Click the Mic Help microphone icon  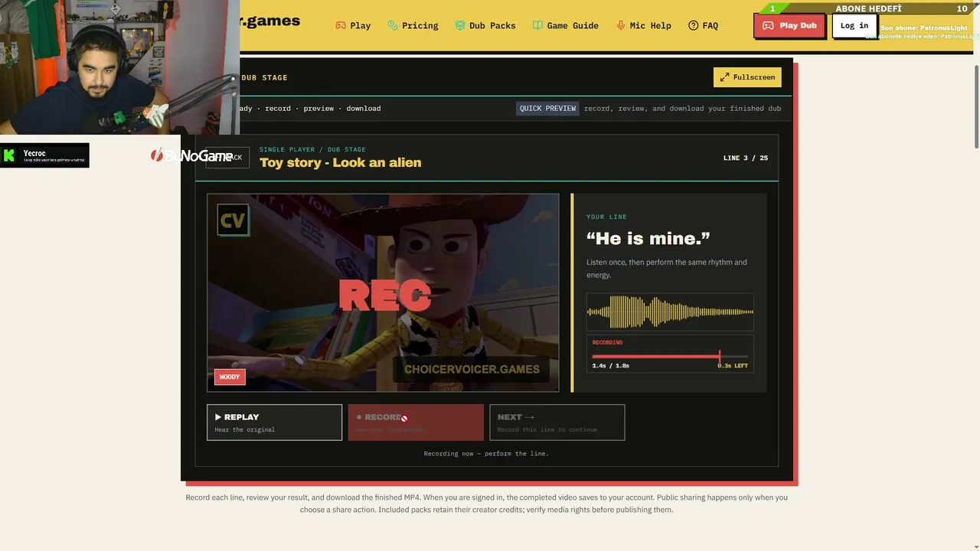(x=621, y=25)
